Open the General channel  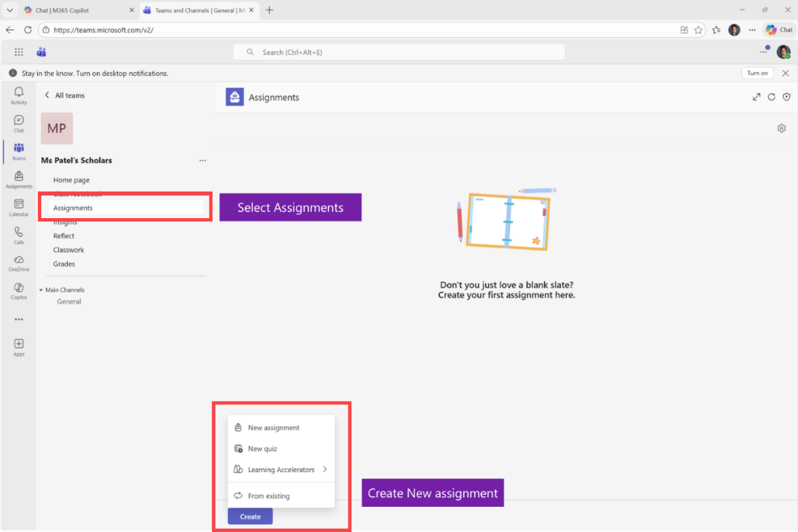[69, 302]
